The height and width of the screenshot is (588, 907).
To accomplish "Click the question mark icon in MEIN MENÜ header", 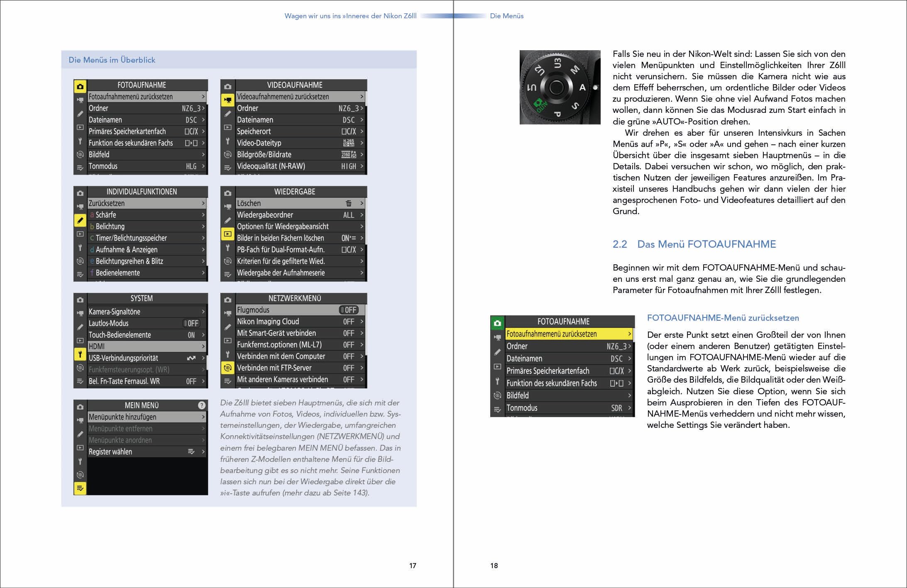I will pyautogui.click(x=201, y=405).
